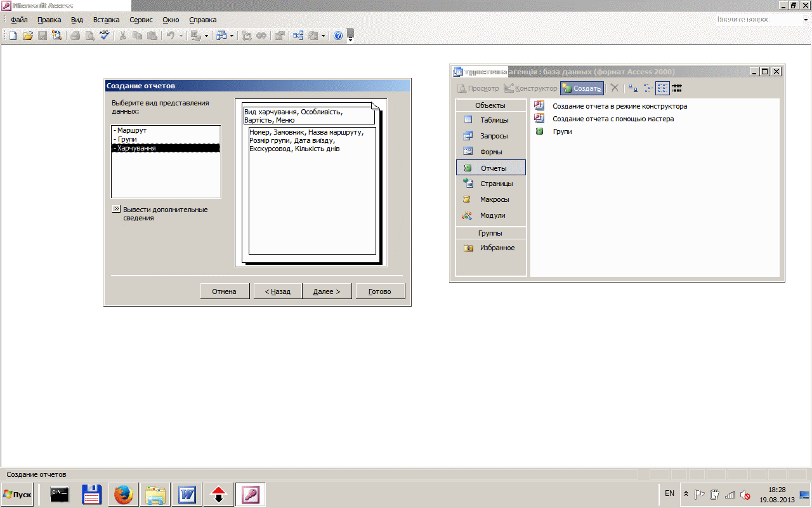Open the Вставка menu
Image resolution: width=812 pixels, height=508 pixels.
click(106, 20)
